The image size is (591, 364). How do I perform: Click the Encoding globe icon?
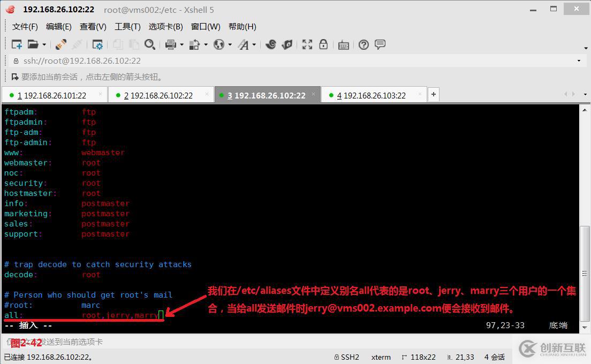(218, 45)
